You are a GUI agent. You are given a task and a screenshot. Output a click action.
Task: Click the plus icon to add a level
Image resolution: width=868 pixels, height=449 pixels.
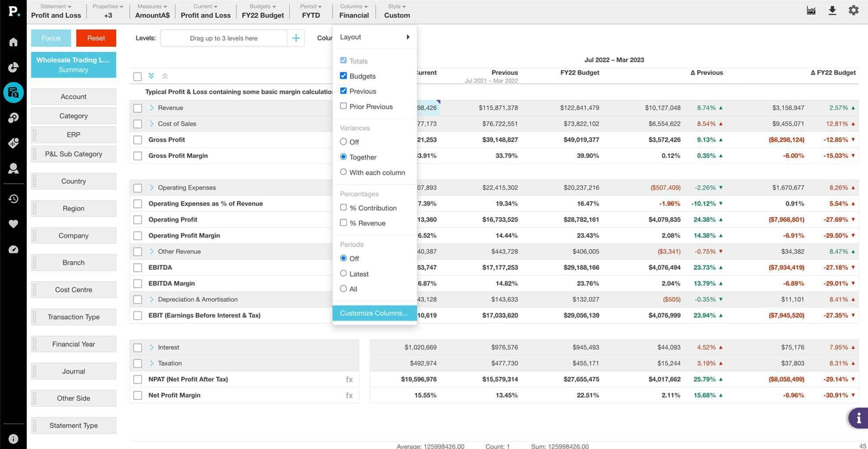(x=296, y=38)
